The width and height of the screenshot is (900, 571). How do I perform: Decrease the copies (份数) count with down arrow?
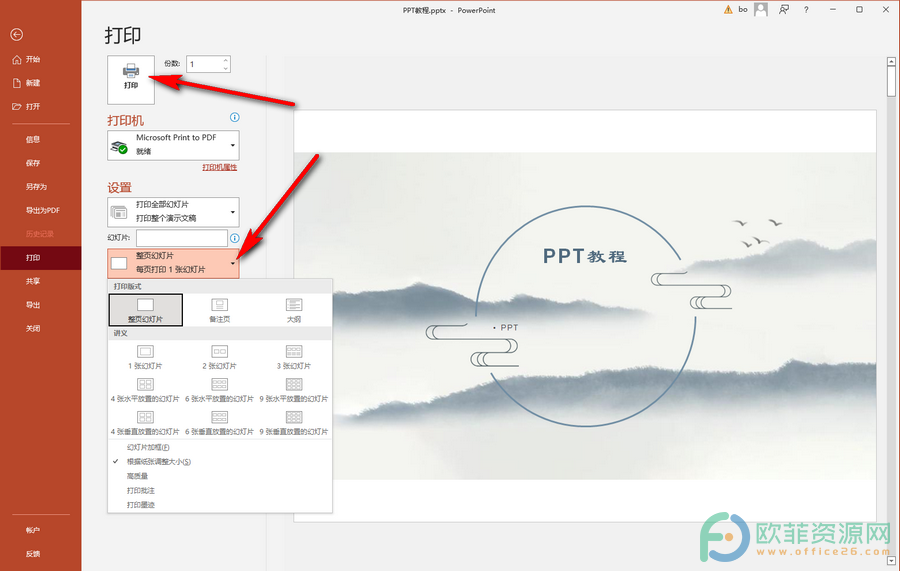click(226, 68)
